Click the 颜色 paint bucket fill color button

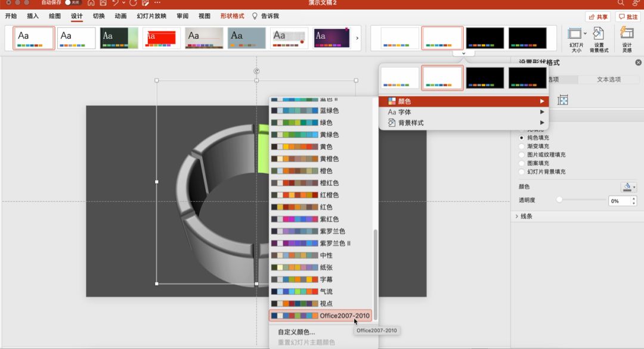[626, 187]
